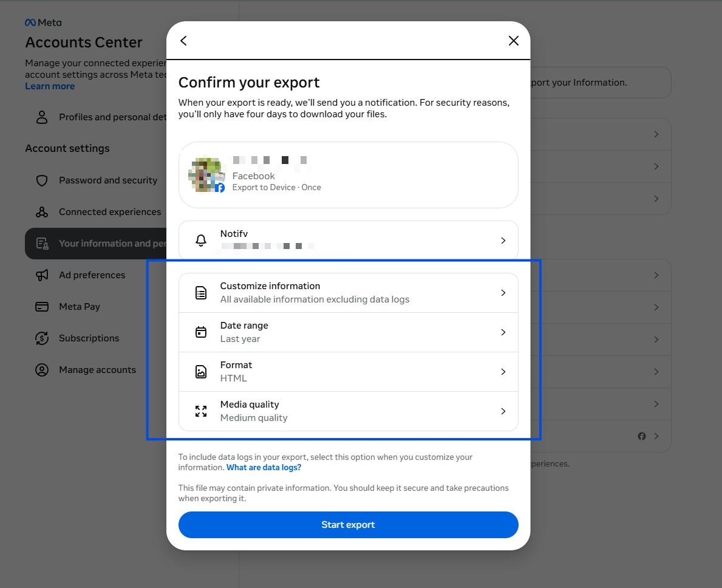Image resolution: width=722 pixels, height=588 pixels.
Task: Click the Medium quality value
Action: point(254,418)
